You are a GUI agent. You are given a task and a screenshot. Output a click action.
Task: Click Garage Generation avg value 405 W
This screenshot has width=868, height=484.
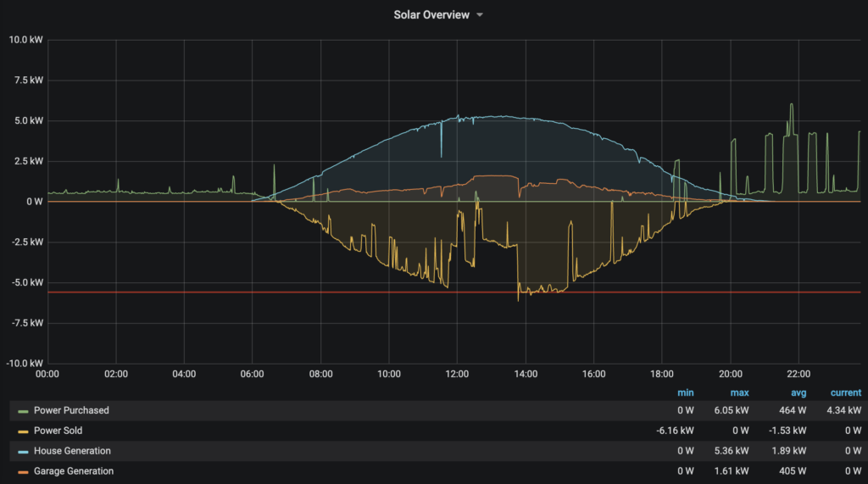(x=793, y=471)
